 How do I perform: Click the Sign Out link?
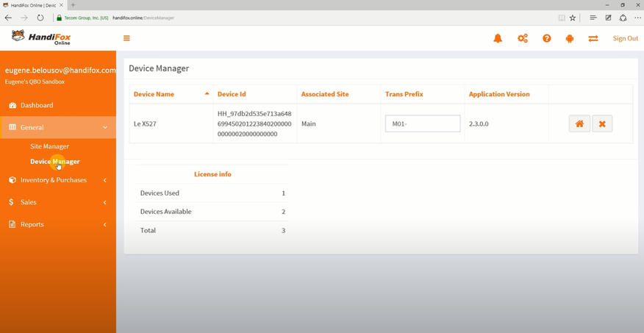tap(625, 38)
